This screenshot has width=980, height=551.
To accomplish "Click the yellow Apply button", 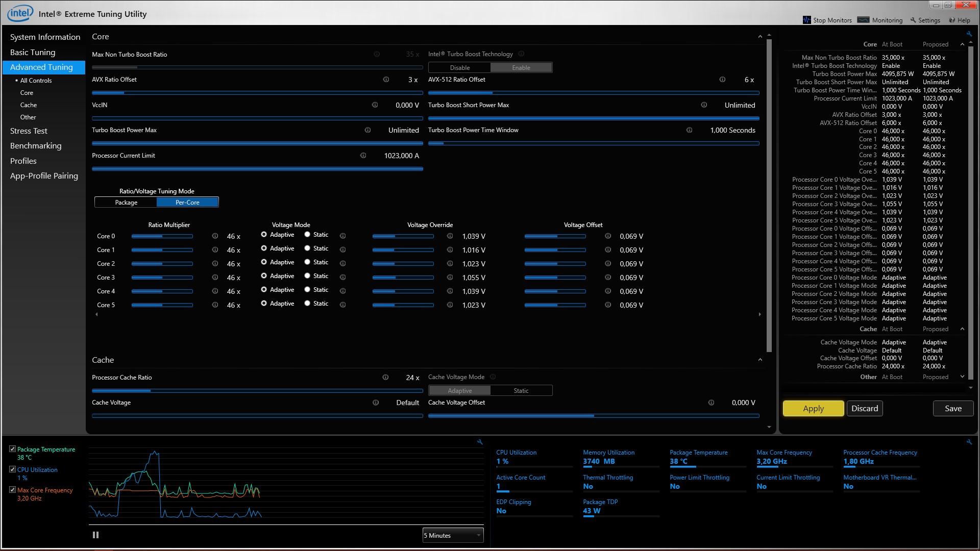I will pos(813,408).
